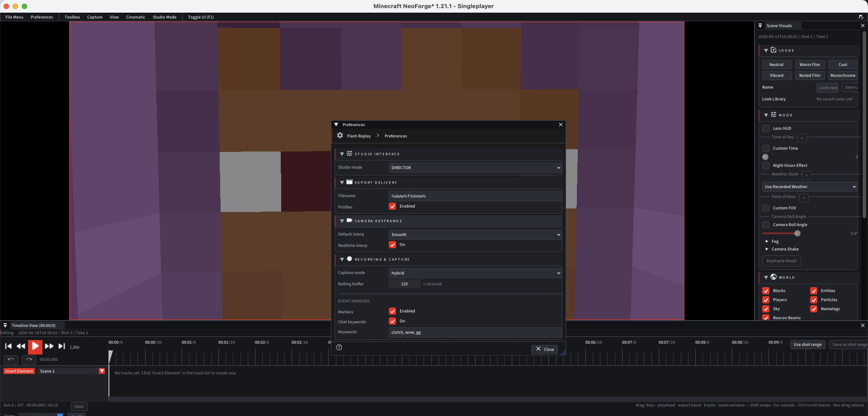Screen dimensions: 868x416
Task: Enable the Lens HUD checkbox
Action: click(766, 128)
